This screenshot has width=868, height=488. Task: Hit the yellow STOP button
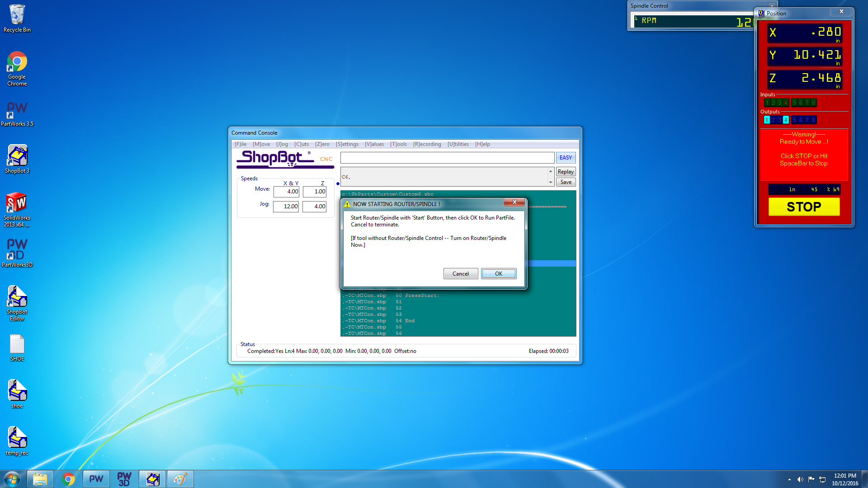coord(804,207)
